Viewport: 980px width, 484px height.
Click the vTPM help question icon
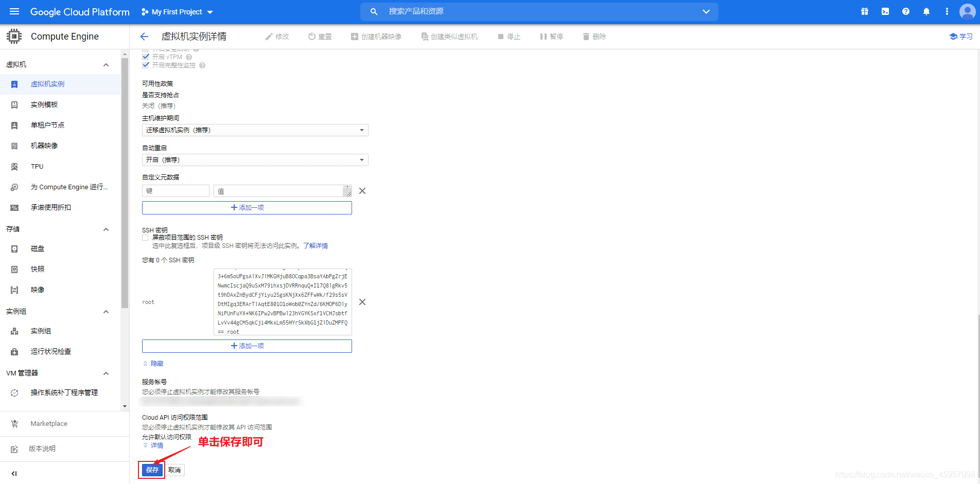click(189, 57)
